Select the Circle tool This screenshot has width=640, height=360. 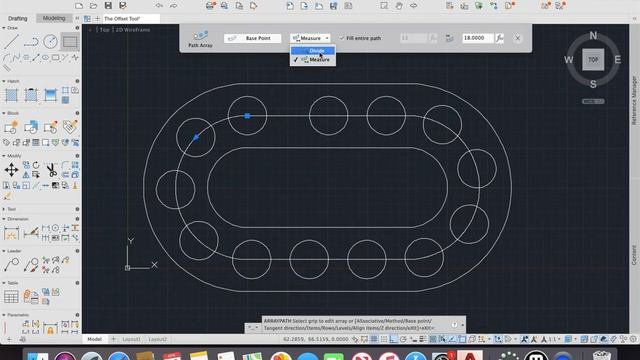[50, 41]
